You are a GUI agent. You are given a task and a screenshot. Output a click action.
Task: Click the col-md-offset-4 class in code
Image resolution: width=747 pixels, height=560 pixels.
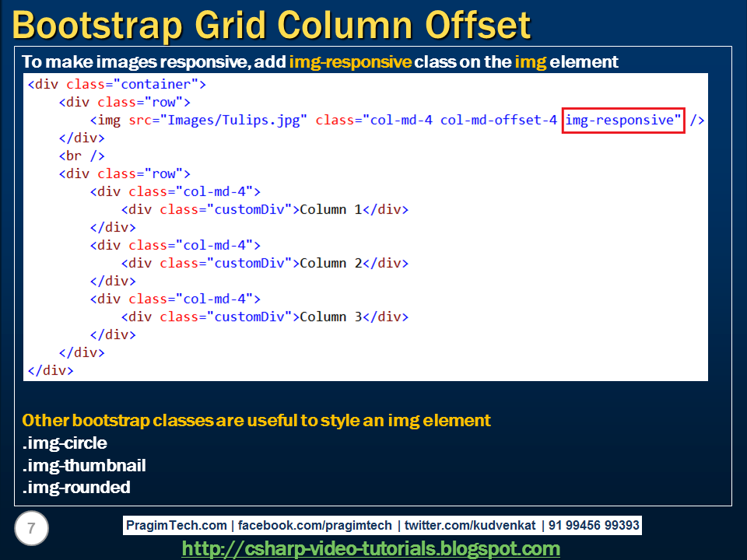tap(498, 120)
